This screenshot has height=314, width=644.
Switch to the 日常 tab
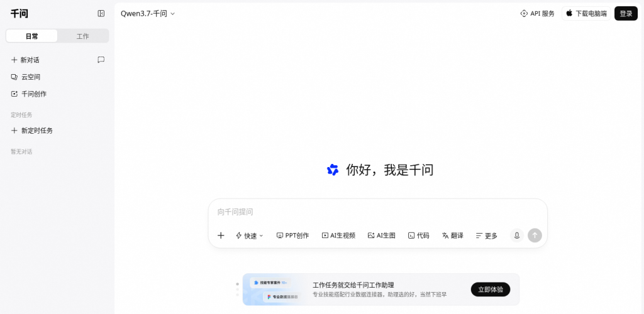coord(31,36)
